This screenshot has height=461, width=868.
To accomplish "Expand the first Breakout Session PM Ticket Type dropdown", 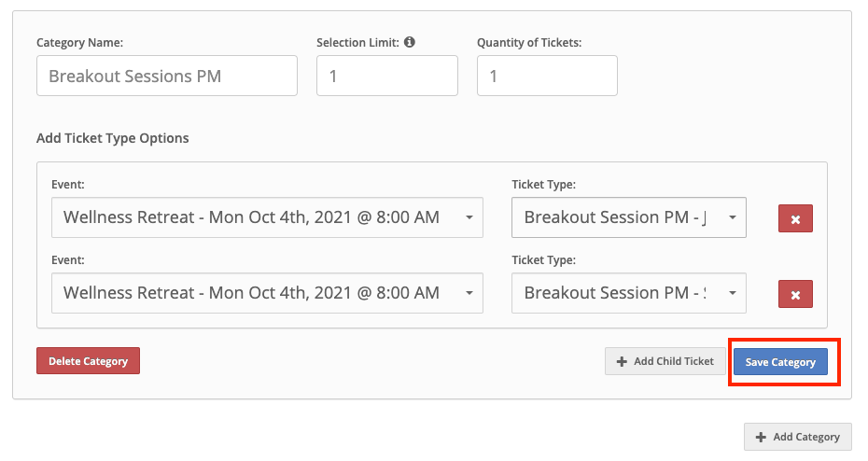I will tap(629, 217).
